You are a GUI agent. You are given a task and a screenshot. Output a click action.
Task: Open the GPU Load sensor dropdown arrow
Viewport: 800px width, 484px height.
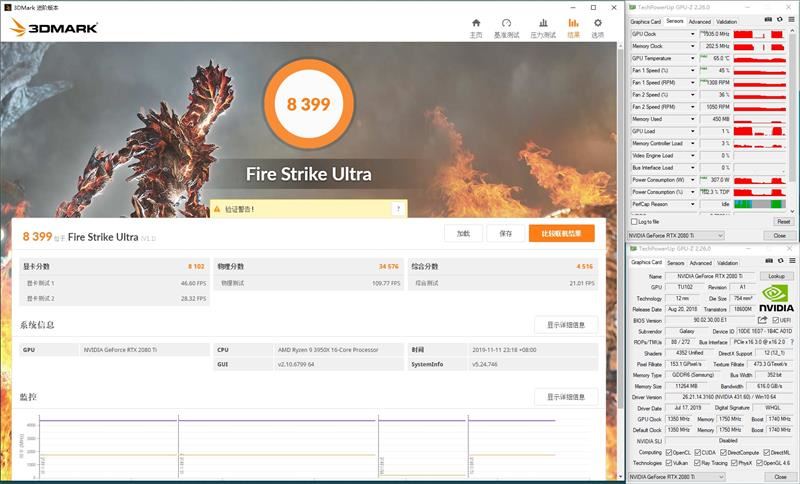point(692,132)
